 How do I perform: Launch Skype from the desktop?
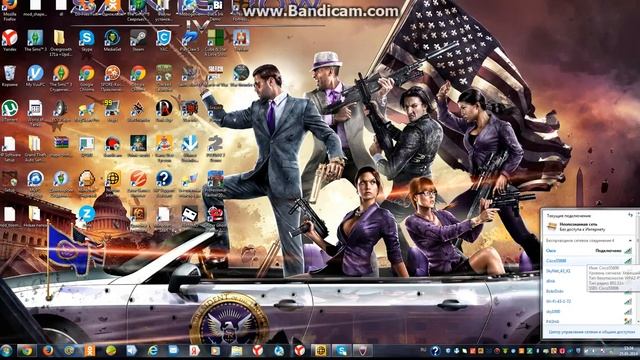click(87, 40)
